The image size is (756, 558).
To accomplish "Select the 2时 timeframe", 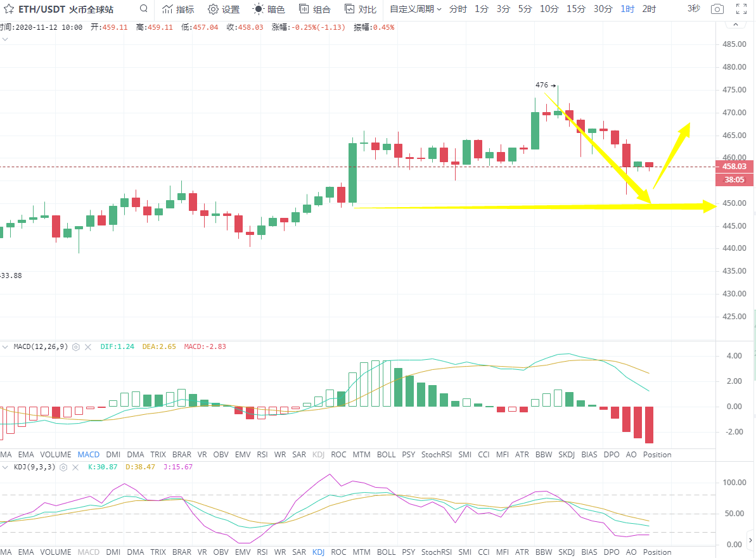I will coord(649,10).
